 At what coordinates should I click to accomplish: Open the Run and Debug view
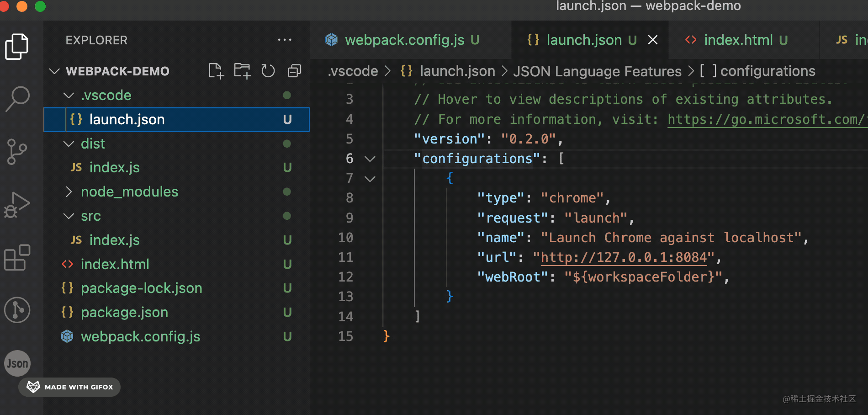click(x=17, y=204)
